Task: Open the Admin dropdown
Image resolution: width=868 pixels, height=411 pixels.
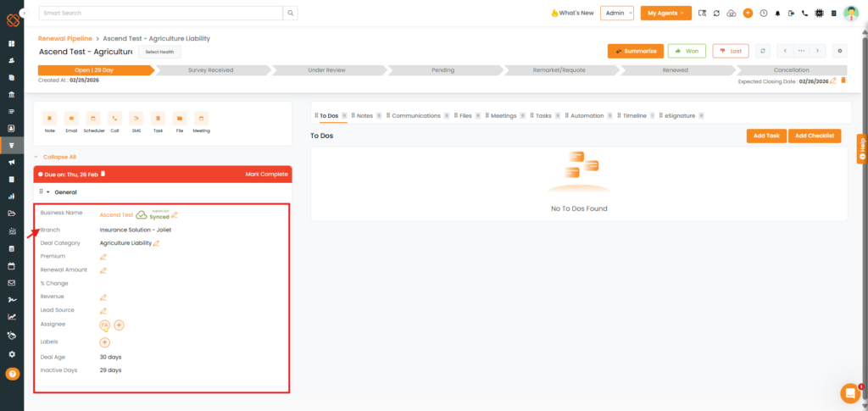Action: pos(616,14)
